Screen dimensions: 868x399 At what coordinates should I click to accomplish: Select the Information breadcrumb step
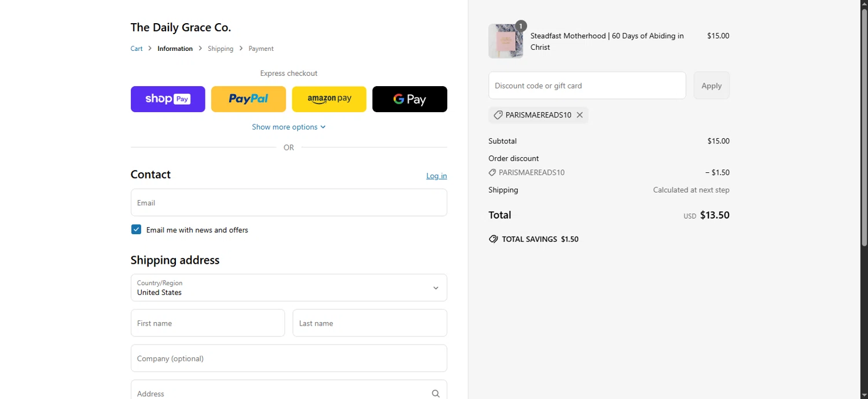[x=175, y=49]
